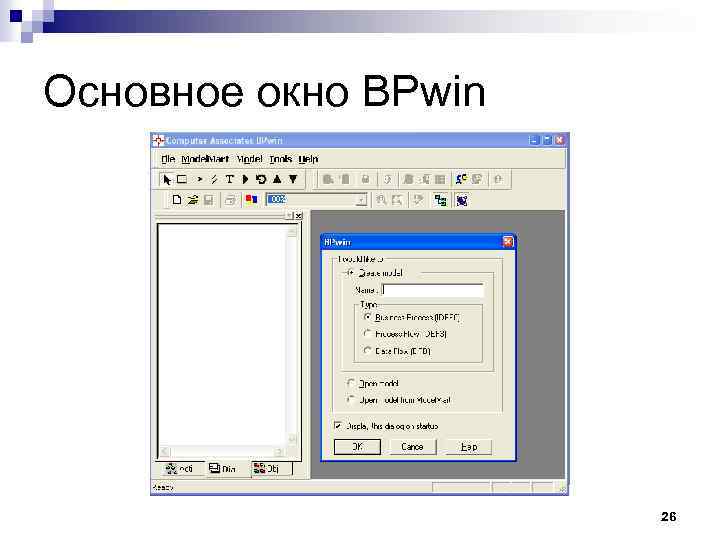Confirm the dialog with OK
Viewport: 720px width, 540px height.
357,446
